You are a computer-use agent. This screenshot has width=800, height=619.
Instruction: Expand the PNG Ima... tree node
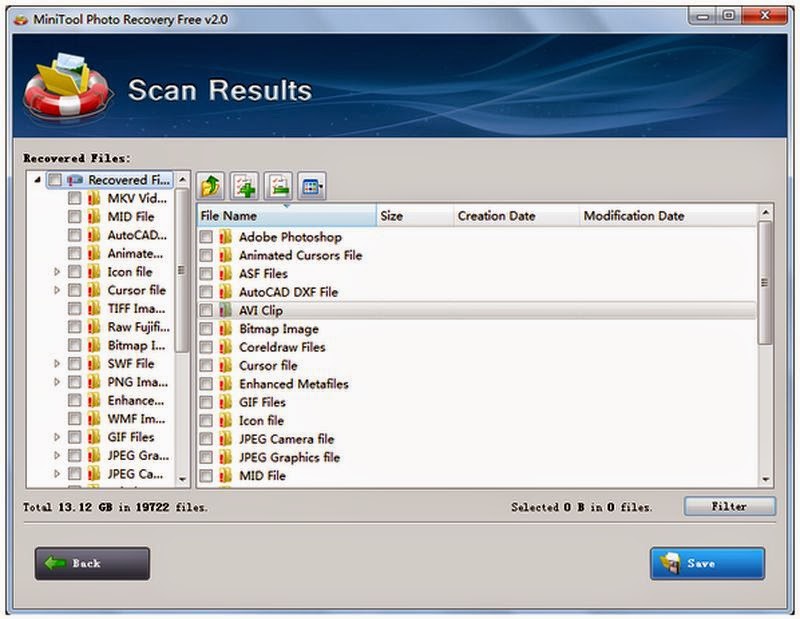(57, 382)
